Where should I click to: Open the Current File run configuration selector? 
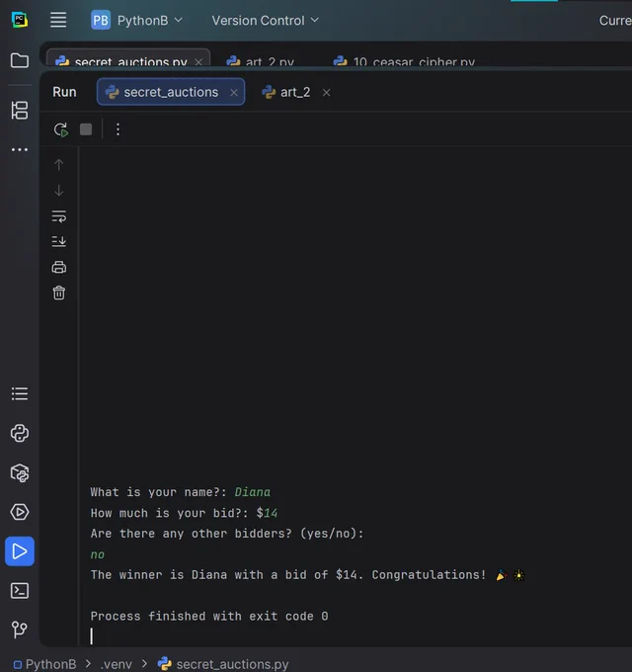click(615, 20)
